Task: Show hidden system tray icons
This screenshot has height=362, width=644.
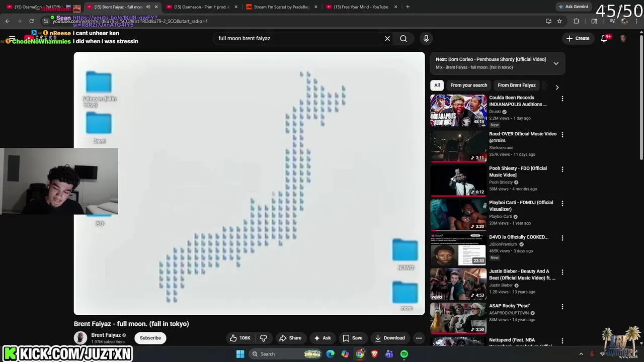Action: 581,354
